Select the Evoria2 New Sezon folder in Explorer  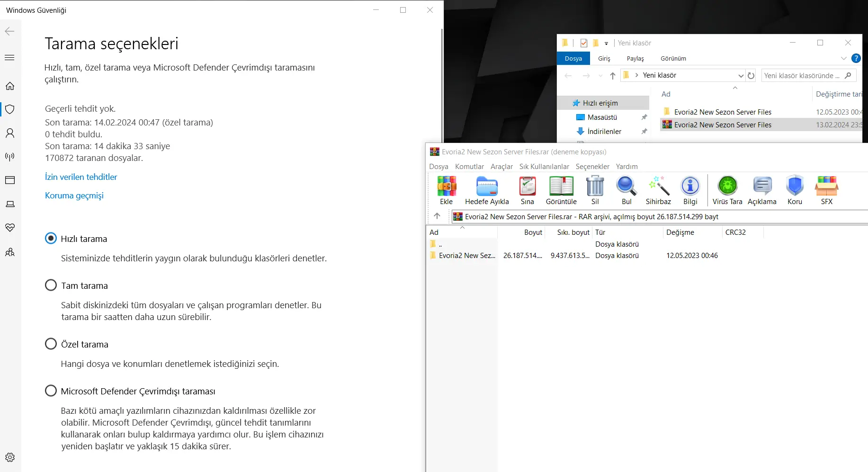[x=723, y=112]
